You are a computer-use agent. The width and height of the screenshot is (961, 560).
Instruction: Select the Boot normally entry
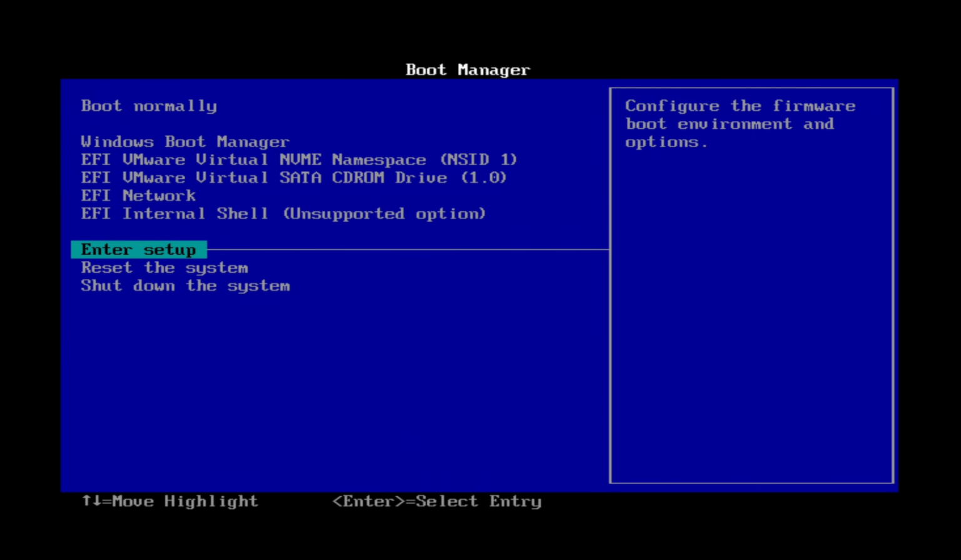point(149,106)
